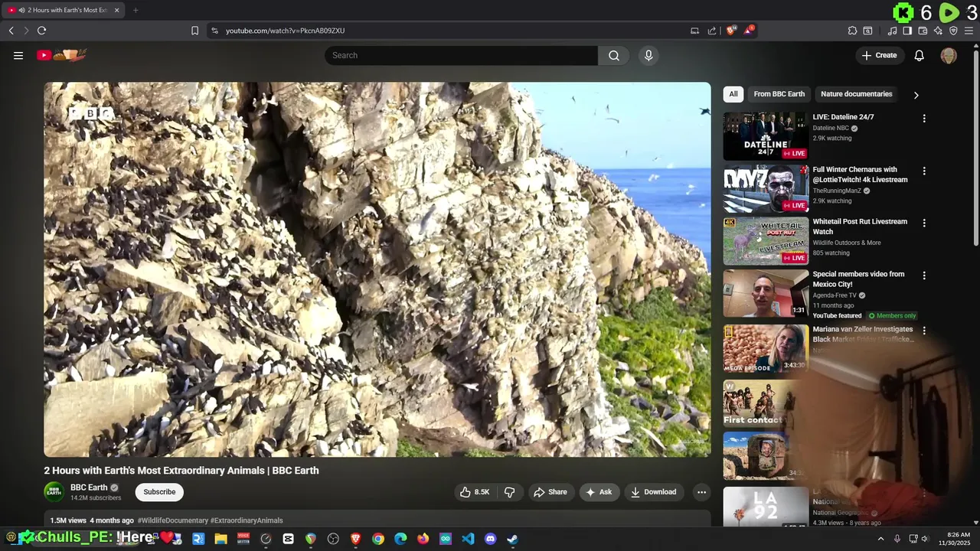This screenshot has width=980, height=551.
Task: Select Nature documentaries filter chip
Action: pyautogui.click(x=857, y=94)
